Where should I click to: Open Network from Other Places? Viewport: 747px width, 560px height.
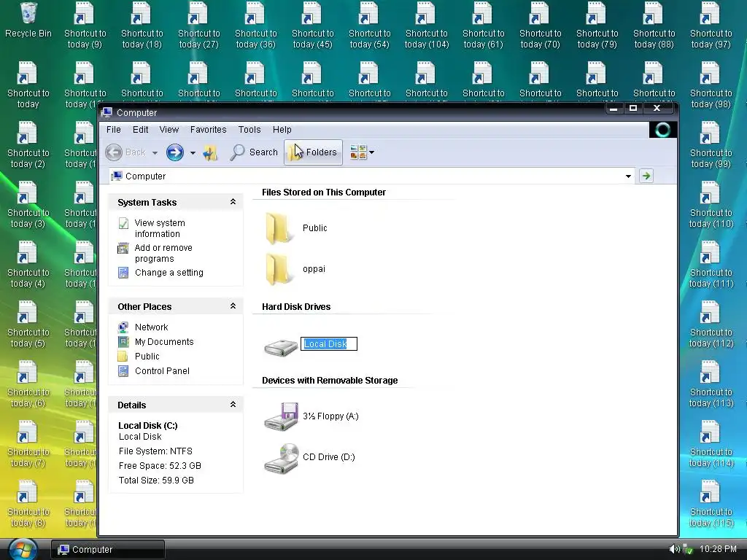point(152,327)
